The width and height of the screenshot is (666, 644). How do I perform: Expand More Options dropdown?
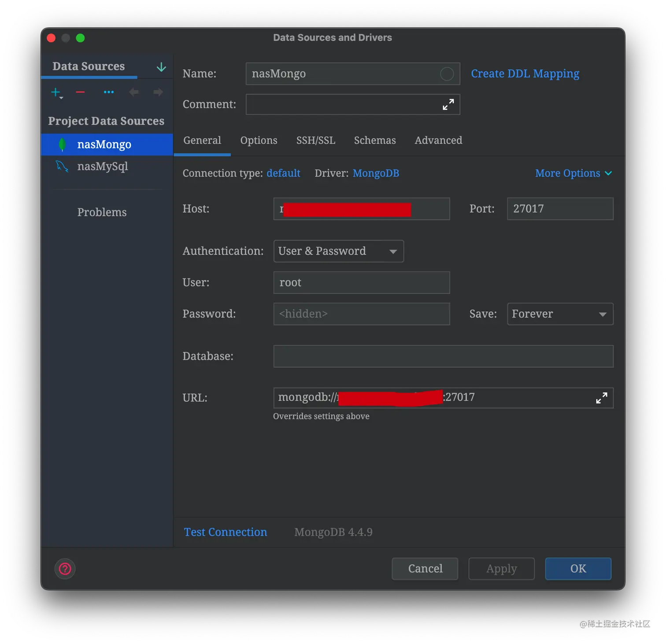point(573,173)
